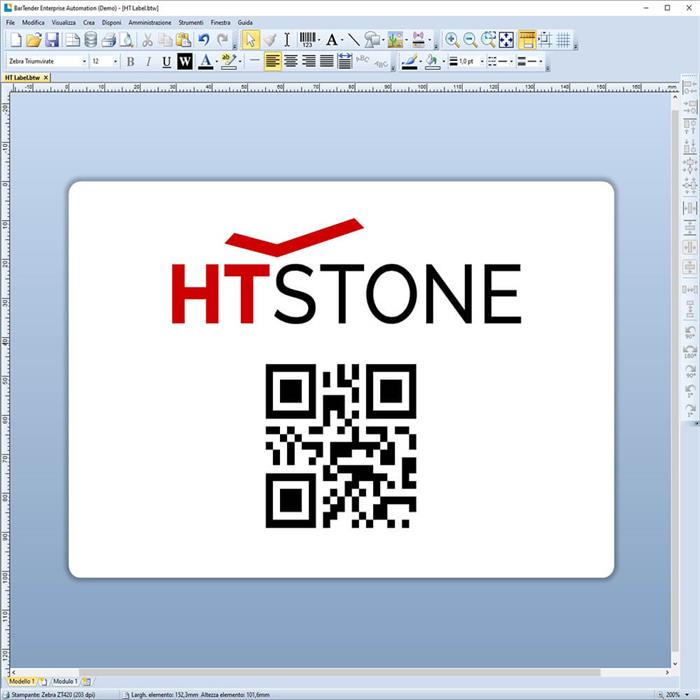The image size is (700, 700).
Task: Select the picture insert tool
Action: pyautogui.click(x=395, y=40)
